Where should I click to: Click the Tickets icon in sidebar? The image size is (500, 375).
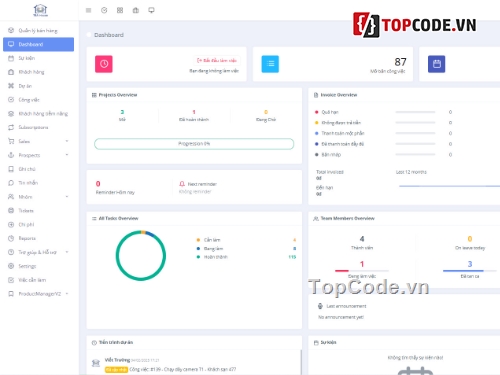click(x=11, y=211)
